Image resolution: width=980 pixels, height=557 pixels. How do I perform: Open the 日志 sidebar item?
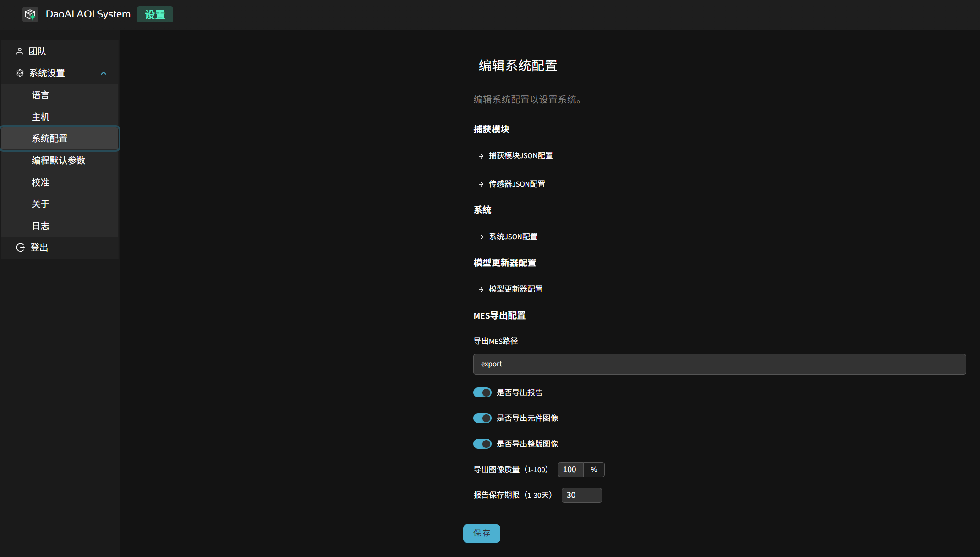coord(40,226)
